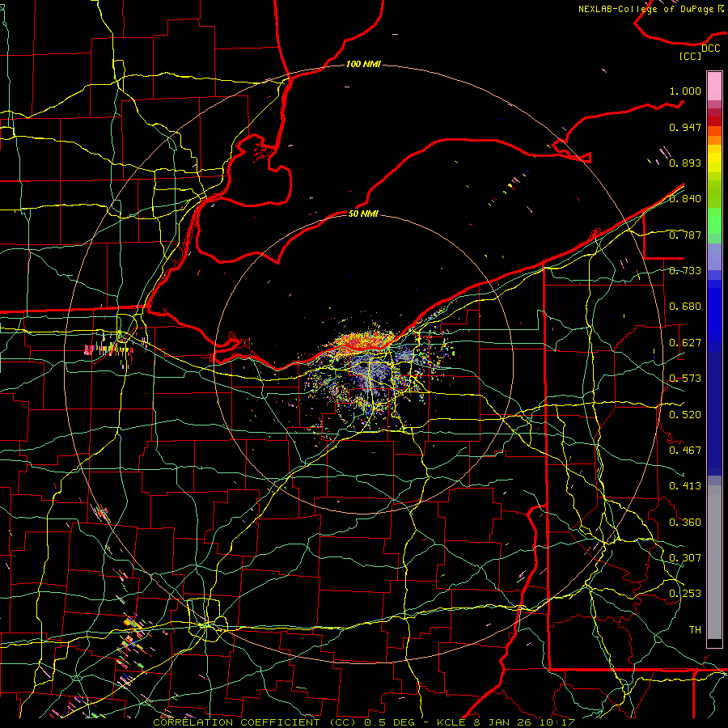
Task: Click the orange echo band along lakeshore
Action: (365, 341)
